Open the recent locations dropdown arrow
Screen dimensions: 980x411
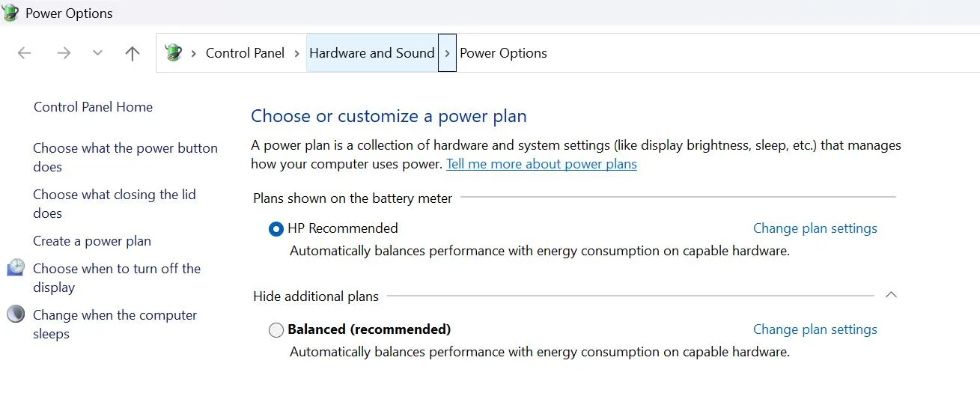tap(97, 53)
